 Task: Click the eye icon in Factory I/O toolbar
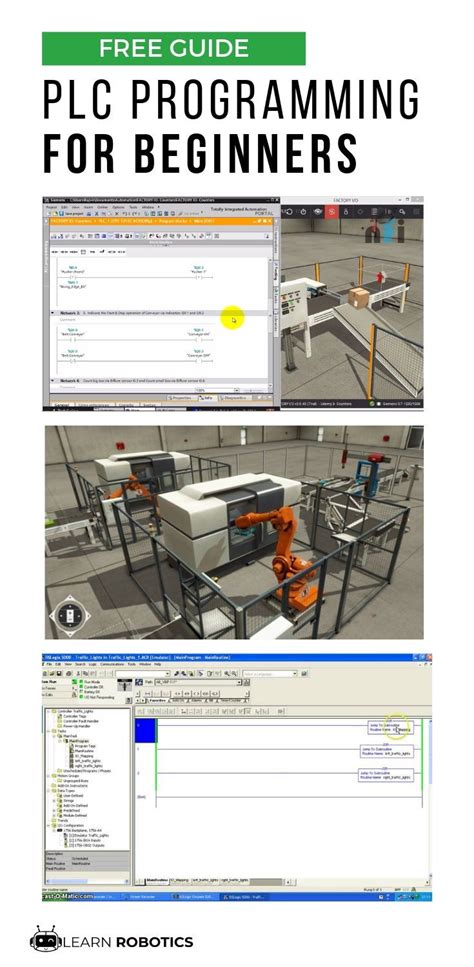pyautogui.click(x=317, y=212)
